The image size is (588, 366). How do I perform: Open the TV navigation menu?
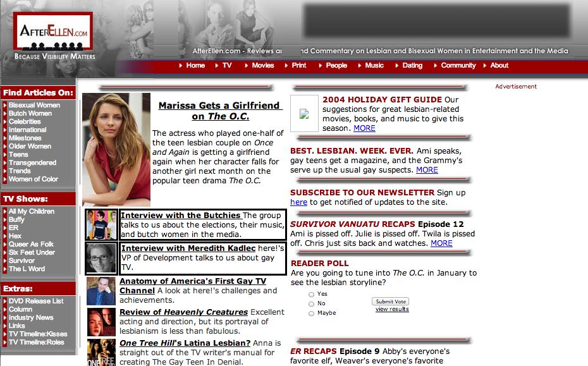click(227, 65)
